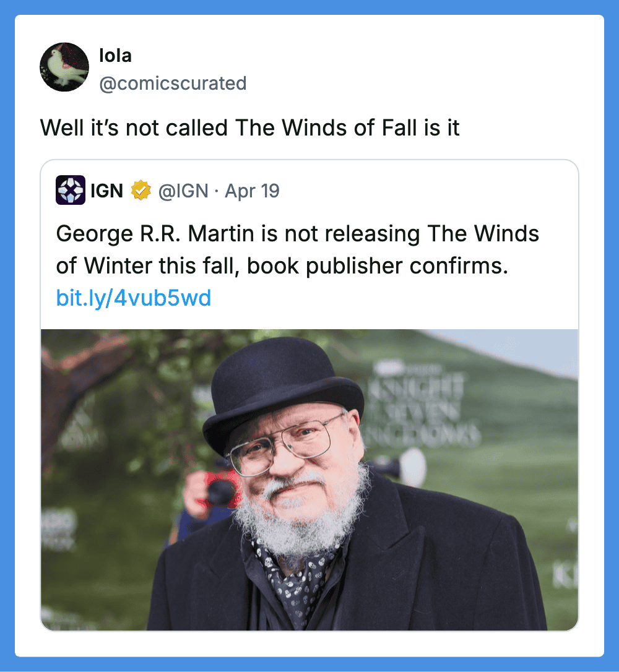
Task: Open the IGN logo avatar
Action: pyautogui.click(x=71, y=191)
